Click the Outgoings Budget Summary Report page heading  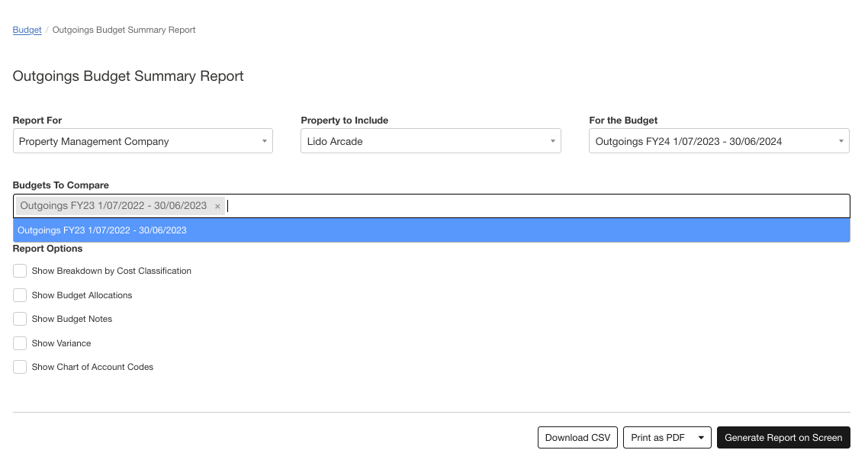128,76
